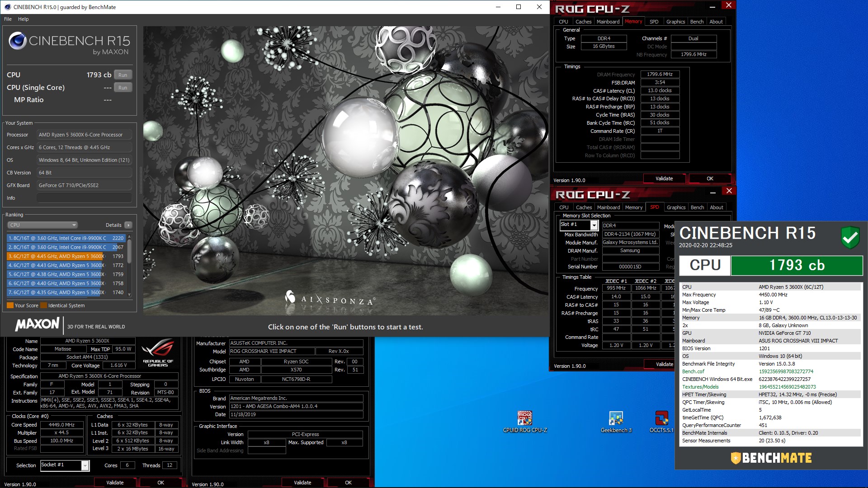Open the File menu in Cinebench
Screen dimensions: 868x488
pyautogui.click(x=8, y=19)
